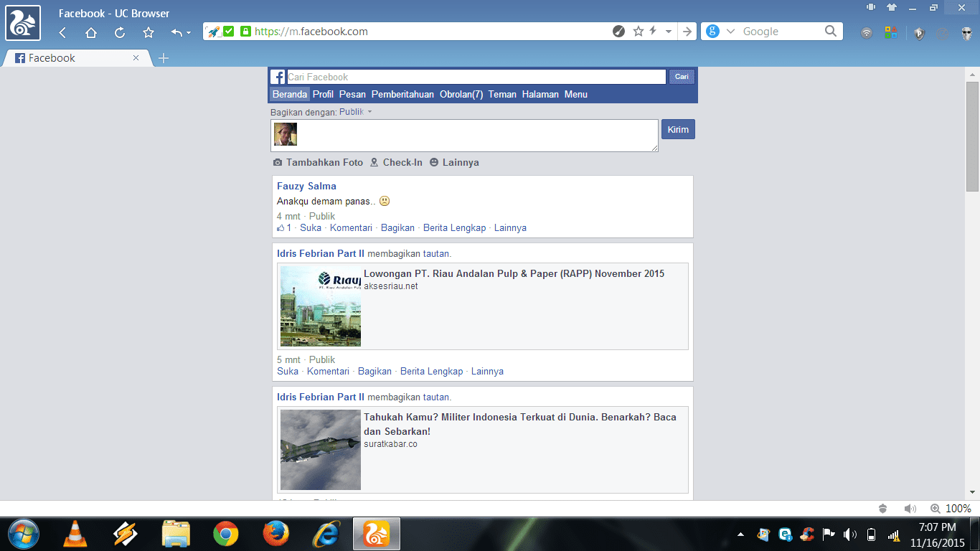Click the Facebook logo beside the search box
This screenshot has height=551, width=980.
tap(278, 77)
